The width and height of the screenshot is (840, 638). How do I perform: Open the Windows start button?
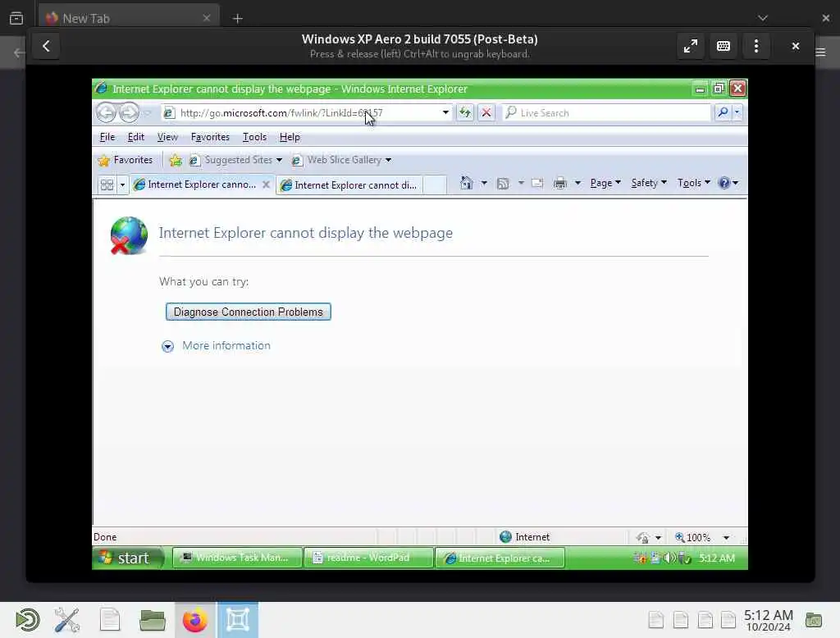128,558
